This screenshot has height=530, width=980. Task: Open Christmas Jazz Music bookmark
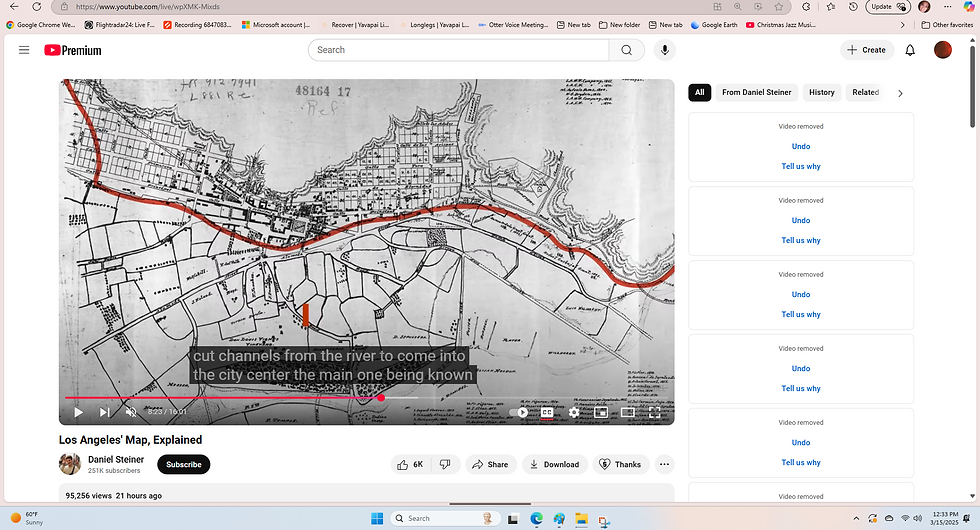click(x=780, y=25)
